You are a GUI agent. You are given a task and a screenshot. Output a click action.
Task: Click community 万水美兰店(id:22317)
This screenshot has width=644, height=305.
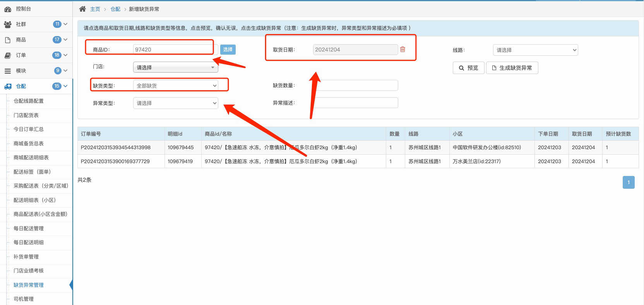pyautogui.click(x=477, y=161)
